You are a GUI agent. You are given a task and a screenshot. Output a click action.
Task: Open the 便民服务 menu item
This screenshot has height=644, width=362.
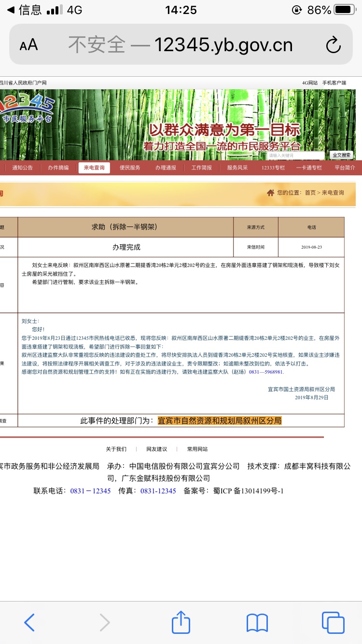tap(130, 168)
